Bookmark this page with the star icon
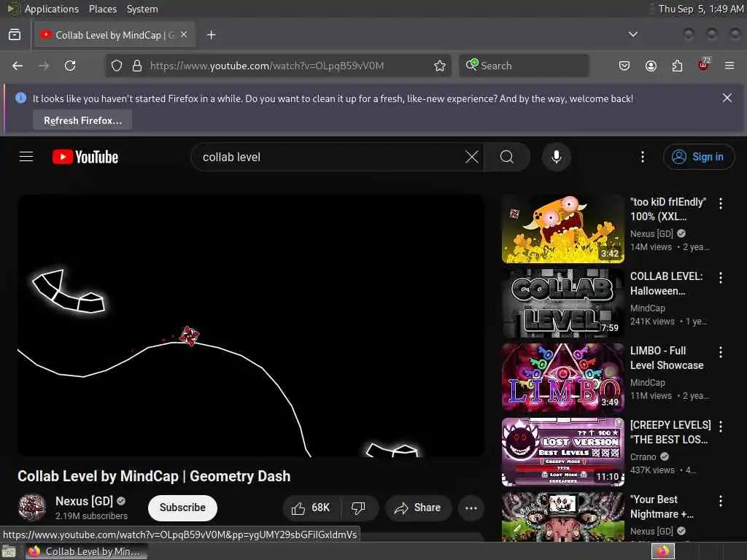This screenshot has height=560, width=747. (x=440, y=66)
